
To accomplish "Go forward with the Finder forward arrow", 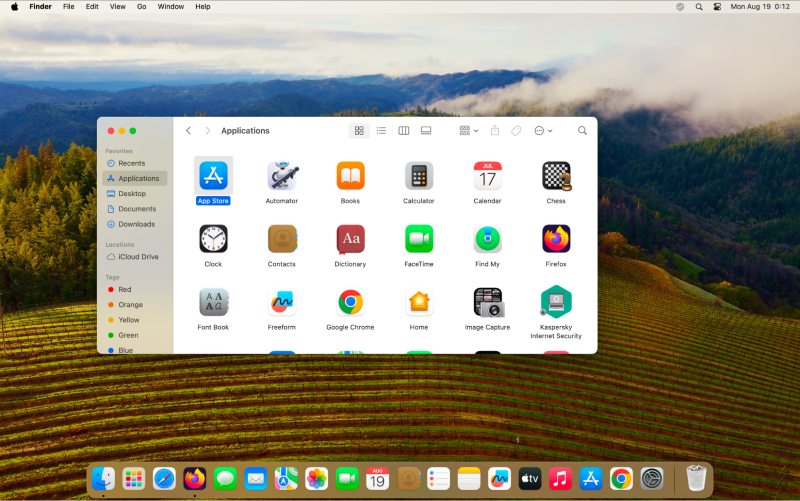I will [208, 131].
